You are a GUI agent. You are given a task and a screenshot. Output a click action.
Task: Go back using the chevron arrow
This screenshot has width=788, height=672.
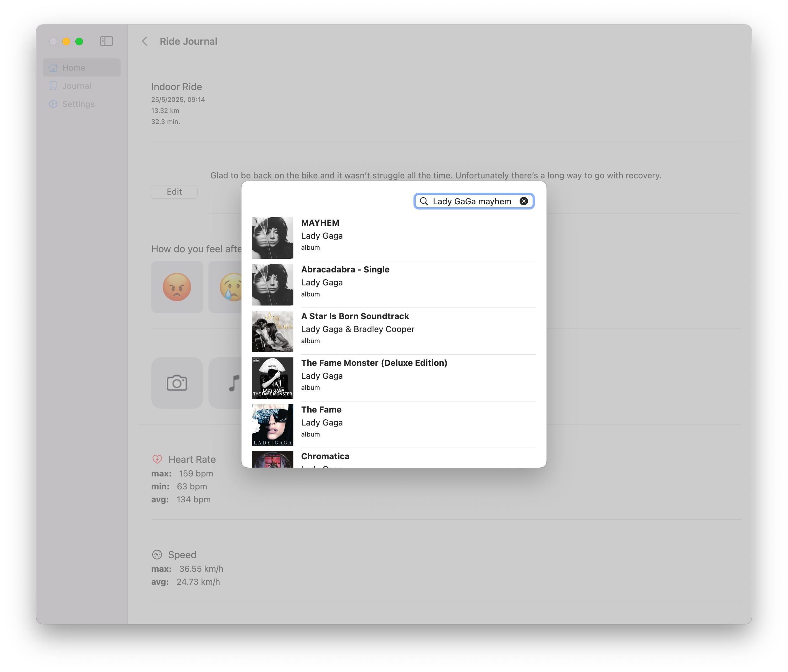144,41
